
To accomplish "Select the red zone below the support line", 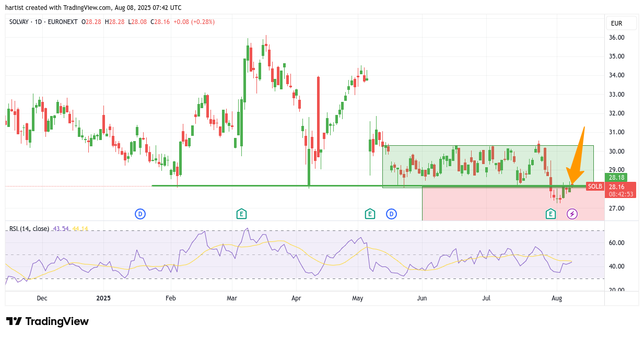I will tap(513, 204).
